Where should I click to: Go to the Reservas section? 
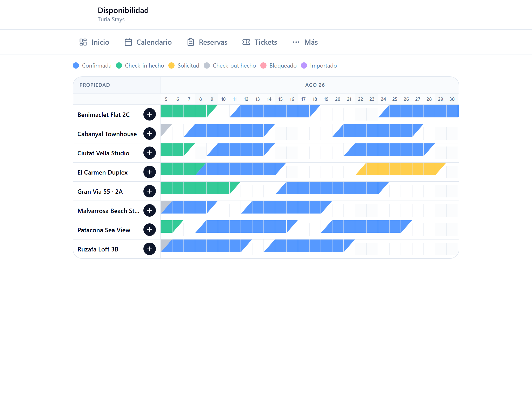coord(207,42)
